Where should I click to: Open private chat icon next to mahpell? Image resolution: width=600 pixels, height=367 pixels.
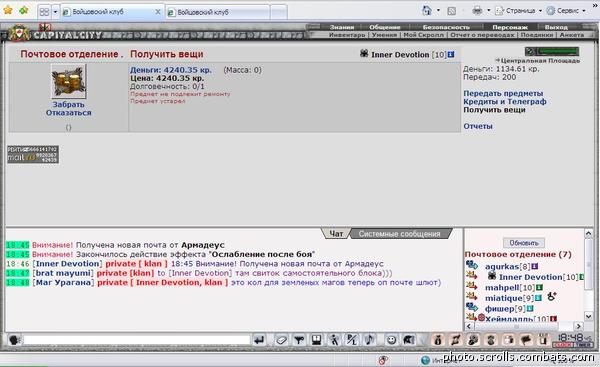(x=471, y=286)
